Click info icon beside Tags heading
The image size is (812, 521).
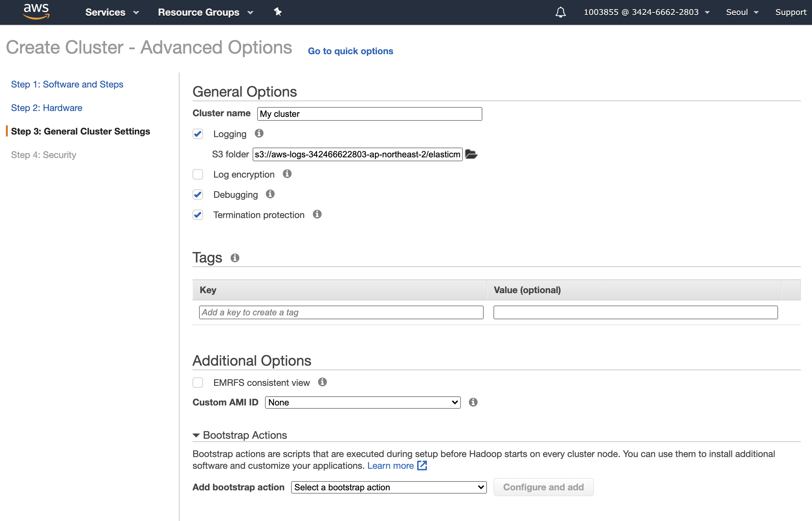[x=235, y=258]
